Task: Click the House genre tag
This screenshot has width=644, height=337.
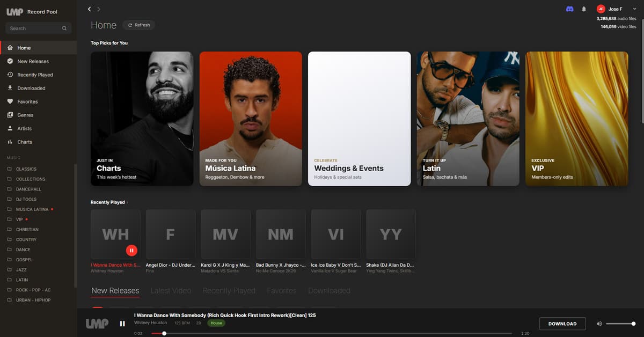Action: 216,324
